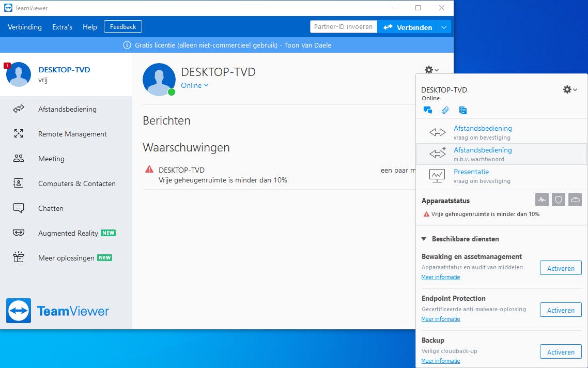Open Meer informatie under Backup
The height and width of the screenshot is (368, 588).
coord(441,361)
